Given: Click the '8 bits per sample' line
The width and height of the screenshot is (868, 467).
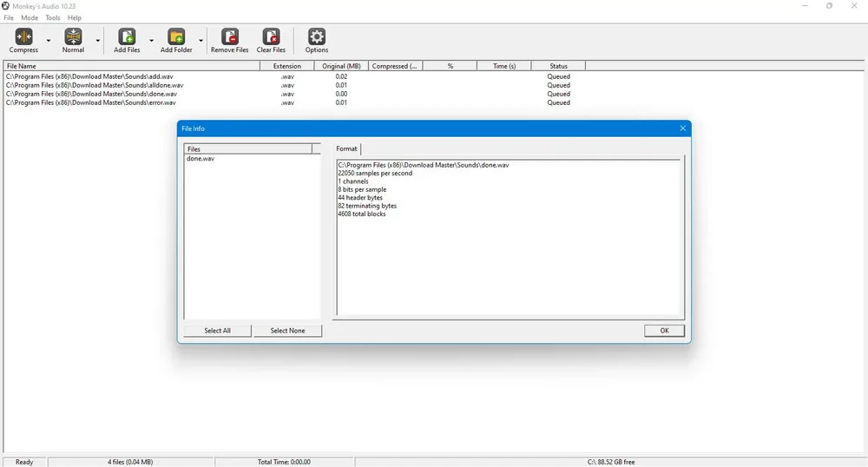Looking at the screenshot, I should 362,189.
